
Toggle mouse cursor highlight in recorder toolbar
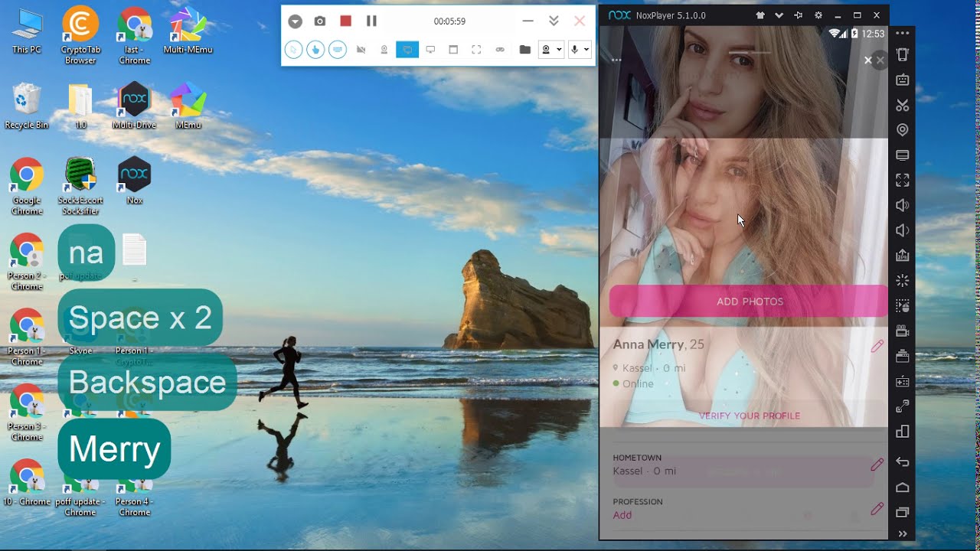[x=293, y=50]
